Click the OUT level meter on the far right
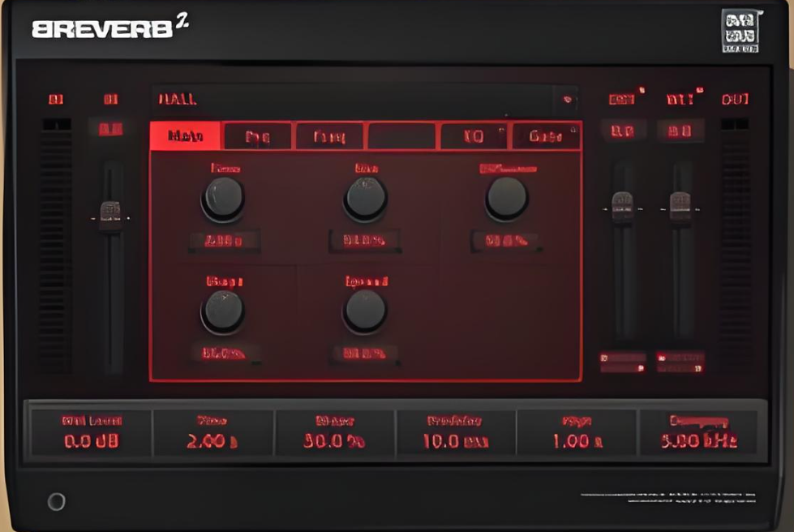 (x=736, y=246)
